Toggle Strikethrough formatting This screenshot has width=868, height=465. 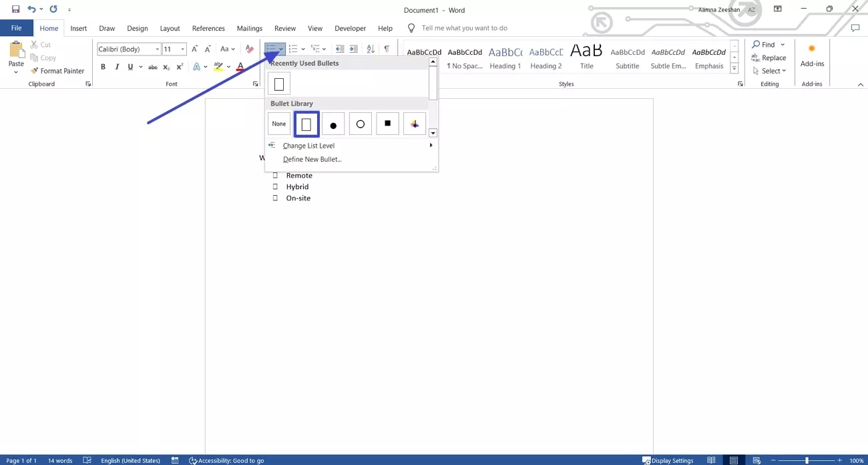click(x=153, y=67)
